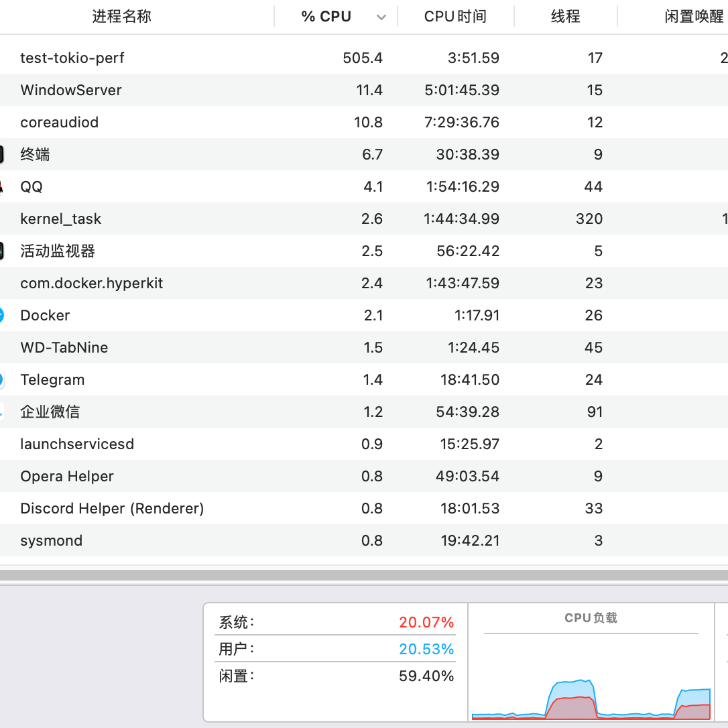Screen dimensions: 728x728
Task: Click WD-TabNine thread count 45
Action: 593,347
